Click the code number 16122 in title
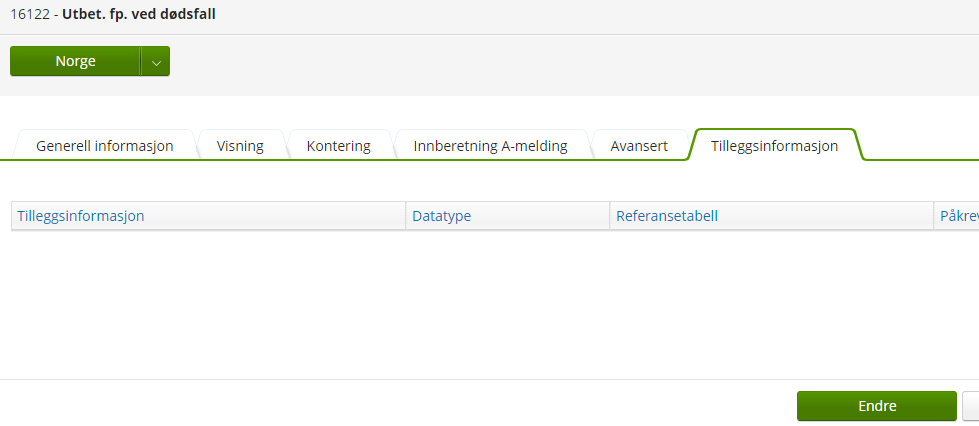The height and width of the screenshot is (426, 979). (30, 14)
